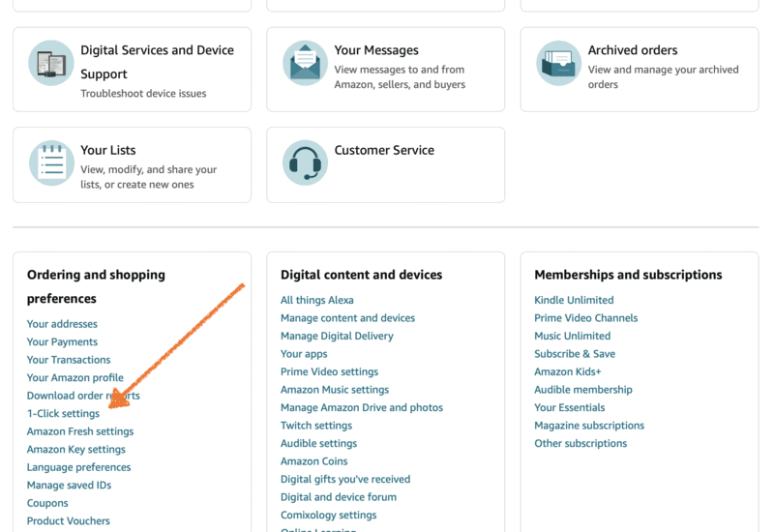Click 'View and manage your archived orders' text
774x532 pixels.
point(663,77)
